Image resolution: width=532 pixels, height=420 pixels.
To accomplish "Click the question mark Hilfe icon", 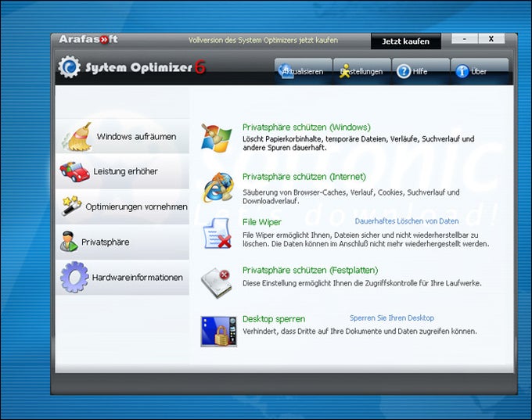I will (x=404, y=71).
